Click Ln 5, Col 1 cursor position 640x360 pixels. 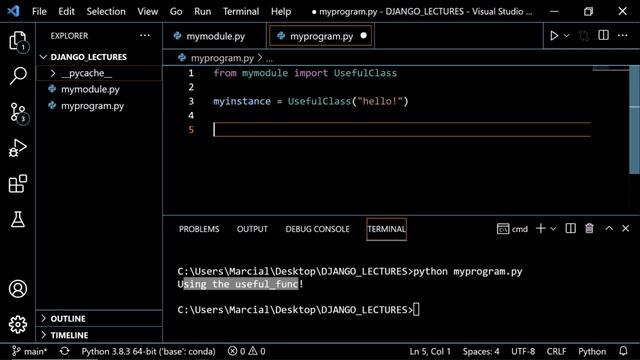tap(430, 351)
